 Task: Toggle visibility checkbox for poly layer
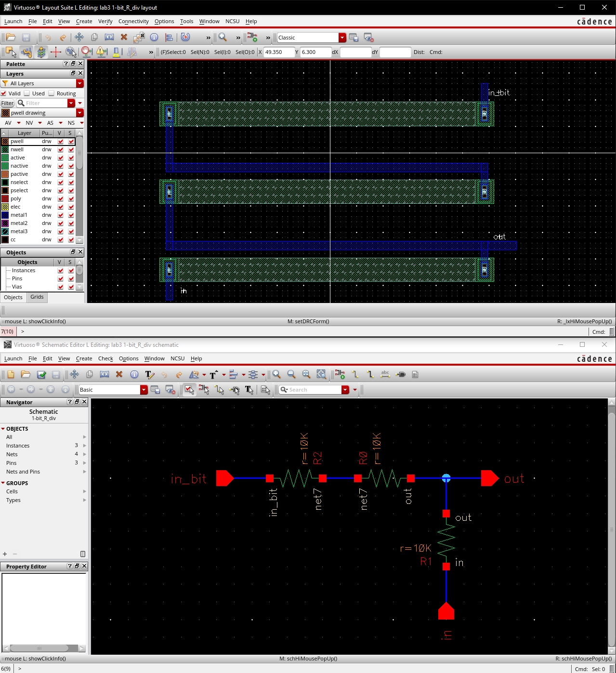61,198
